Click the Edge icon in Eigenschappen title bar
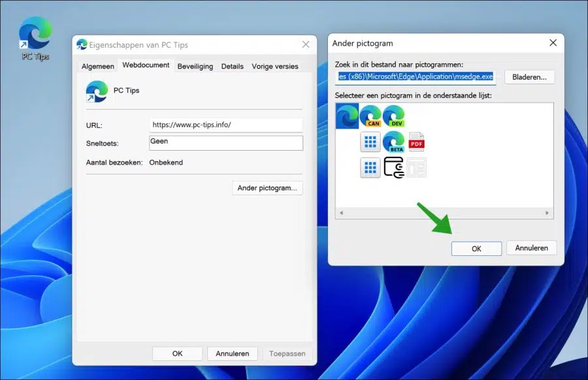 pos(82,44)
